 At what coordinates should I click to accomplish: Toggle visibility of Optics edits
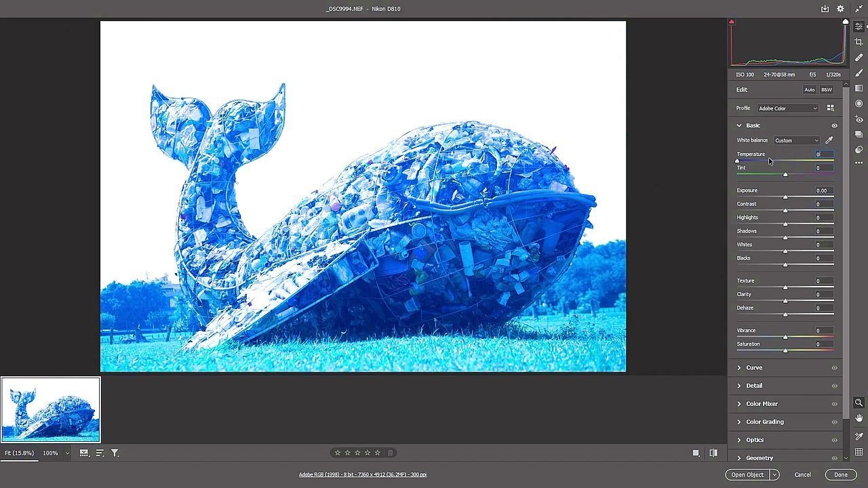[834, 441]
